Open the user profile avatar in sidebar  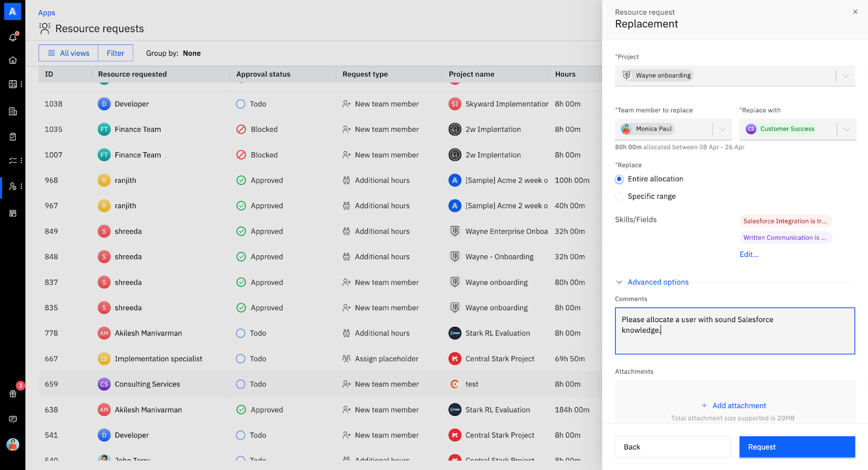pos(13,445)
